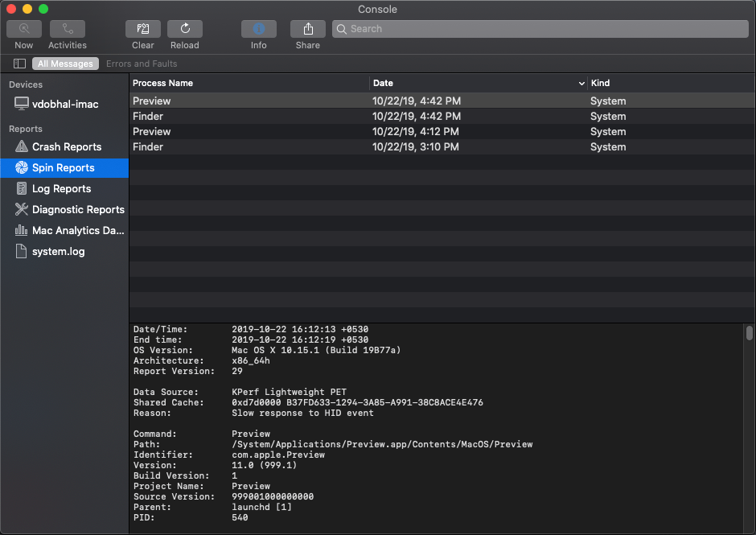Switch to Errors and Faults tab
Screen dimensions: 756x535
142,63
